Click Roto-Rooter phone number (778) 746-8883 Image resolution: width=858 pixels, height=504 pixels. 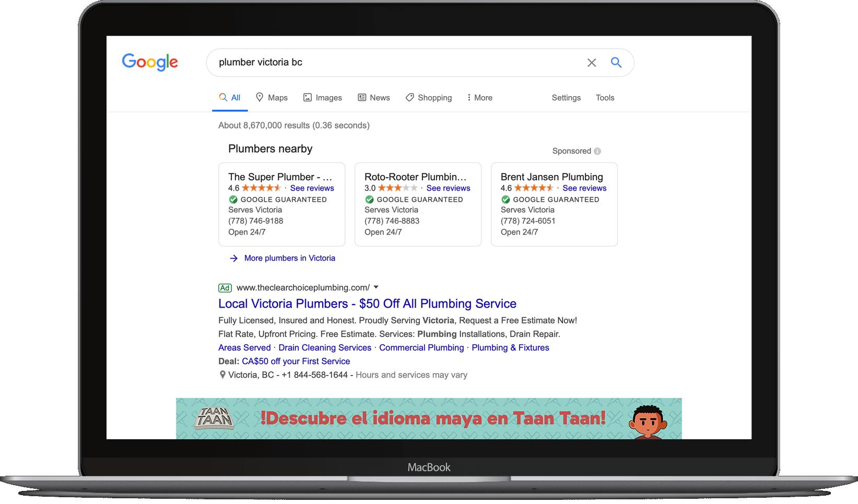[392, 221]
